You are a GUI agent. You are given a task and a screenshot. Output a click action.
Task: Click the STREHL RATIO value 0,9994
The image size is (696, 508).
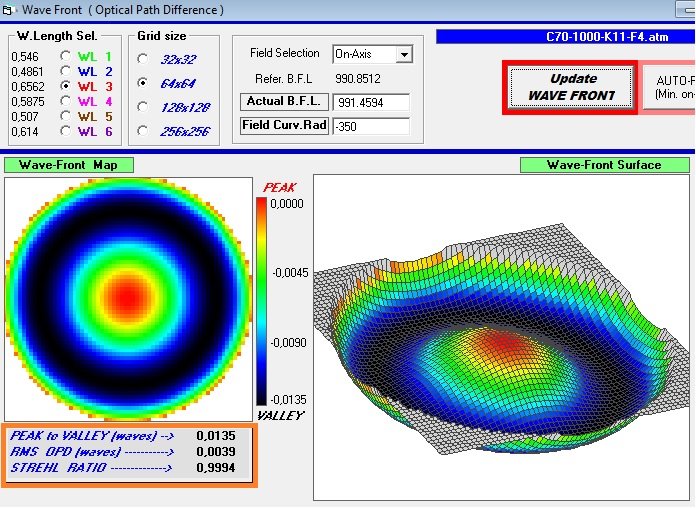click(216, 468)
